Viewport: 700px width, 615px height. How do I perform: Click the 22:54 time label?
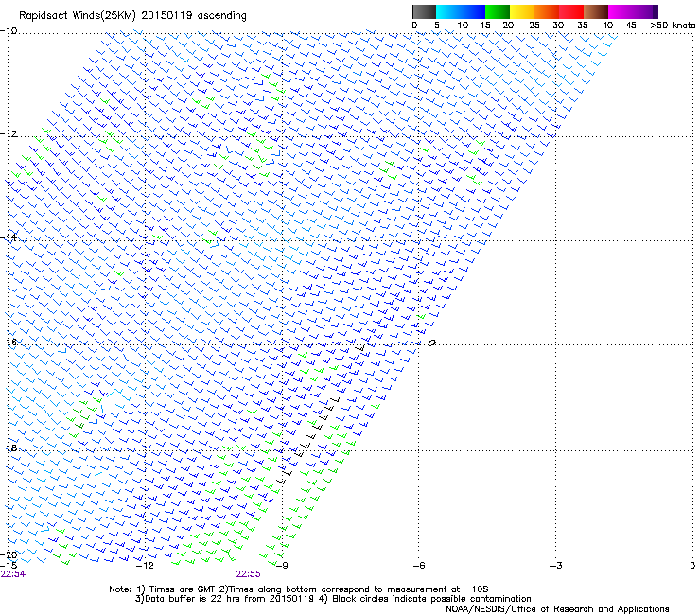13,574
